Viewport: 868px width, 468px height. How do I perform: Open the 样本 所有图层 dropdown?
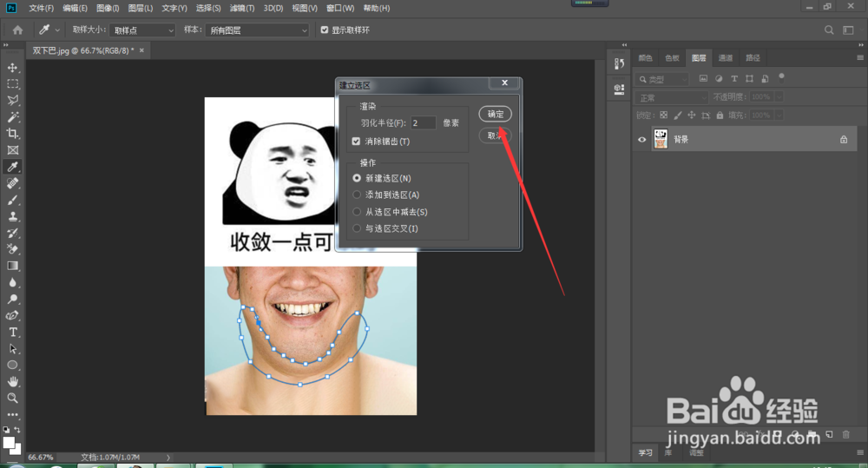tap(257, 30)
